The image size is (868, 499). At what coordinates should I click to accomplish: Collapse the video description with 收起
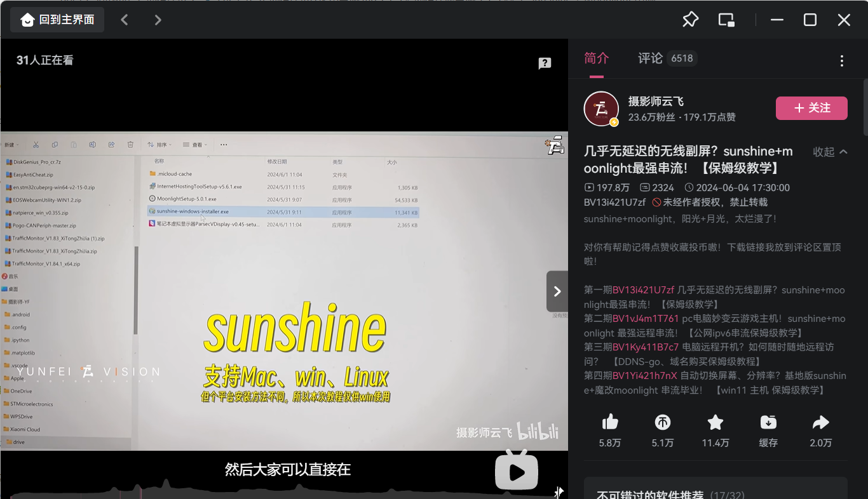(830, 152)
